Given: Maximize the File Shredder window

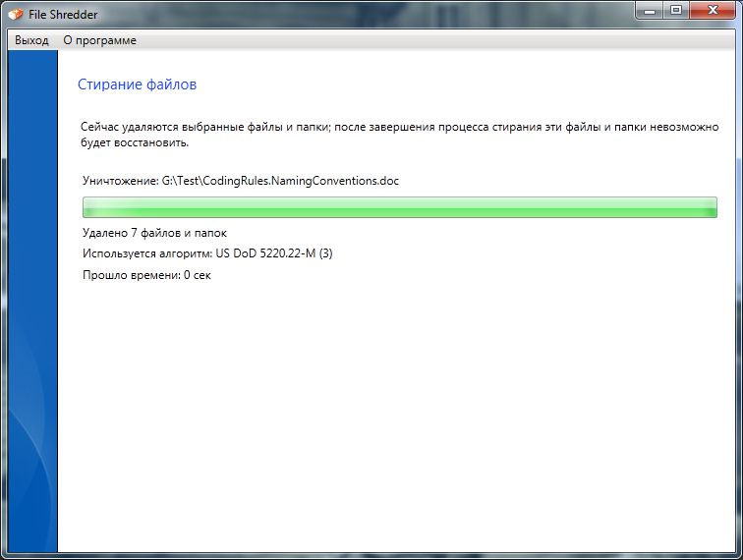Looking at the screenshot, I should click(x=676, y=11).
